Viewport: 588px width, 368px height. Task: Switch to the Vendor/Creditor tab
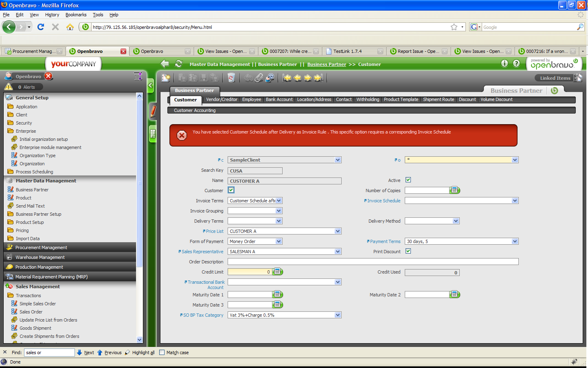point(222,100)
